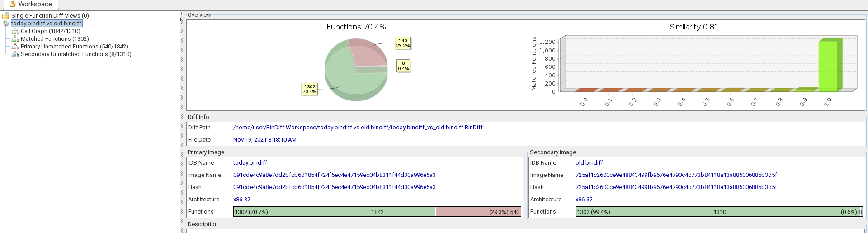The width and height of the screenshot is (868, 233).
Task: Click the primary image Hash value
Action: [334, 187]
